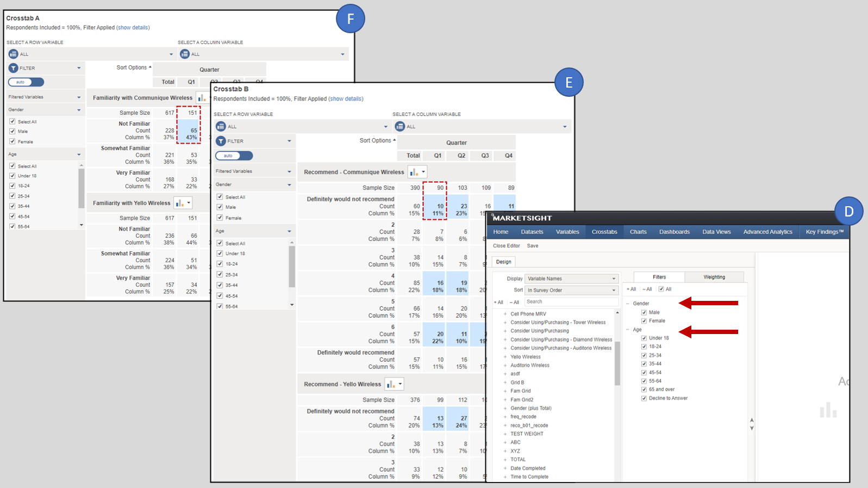The image size is (868, 488).
Task: Uncheck Male in the editor Filters panel
Action: (x=644, y=312)
